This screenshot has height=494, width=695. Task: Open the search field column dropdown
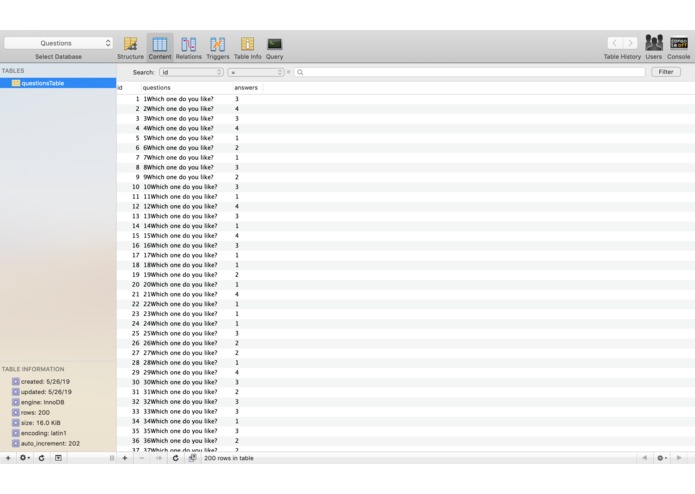191,72
